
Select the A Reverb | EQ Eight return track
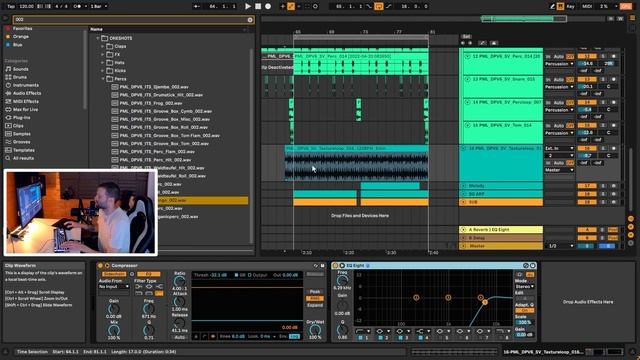501,230
